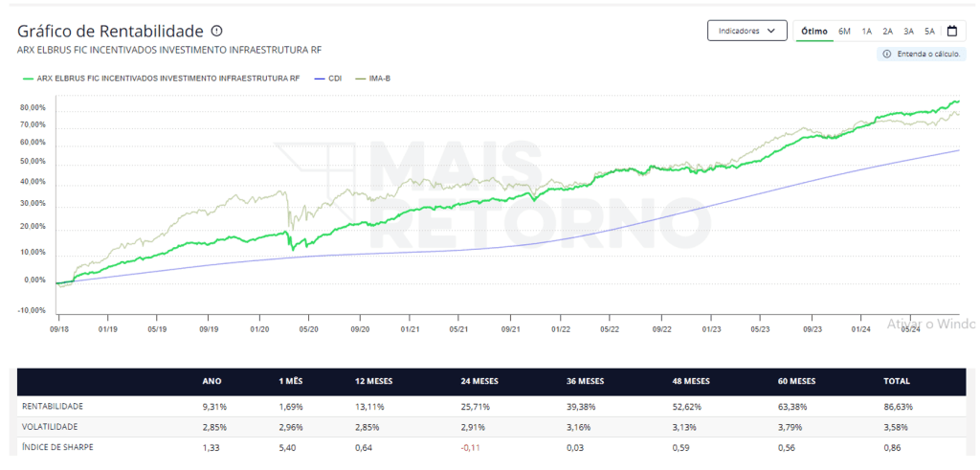Click the 5,40 Sharpe value
Image resolution: width=980 pixels, height=470 pixels.
point(287,447)
